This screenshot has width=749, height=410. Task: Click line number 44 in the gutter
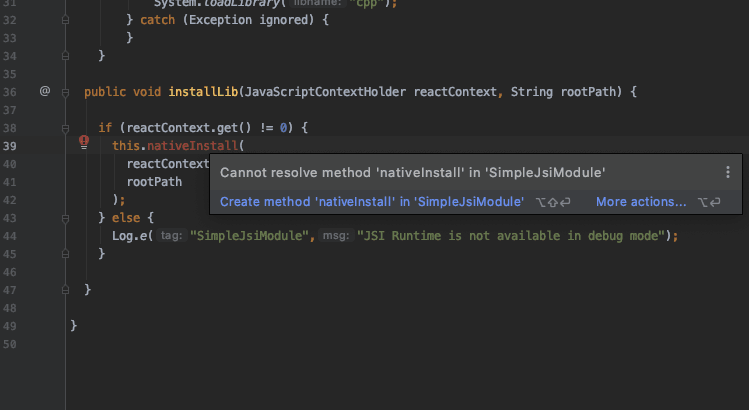(x=10, y=236)
